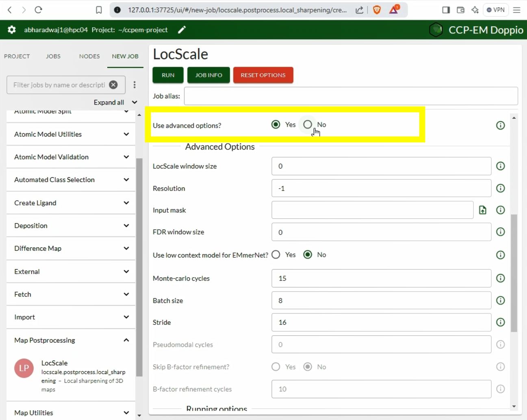This screenshot has height=420, width=527.
Task: Select the NEW JOB tab
Action: 125,56
